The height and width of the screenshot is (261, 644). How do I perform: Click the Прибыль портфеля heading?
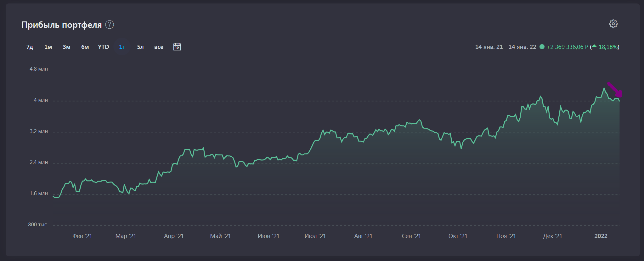[61, 25]
